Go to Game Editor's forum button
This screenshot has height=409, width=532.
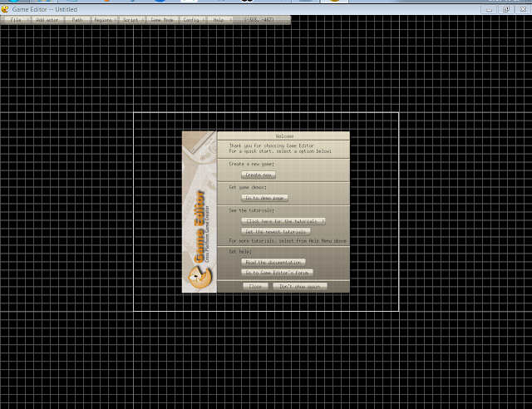tap(277, 273)
